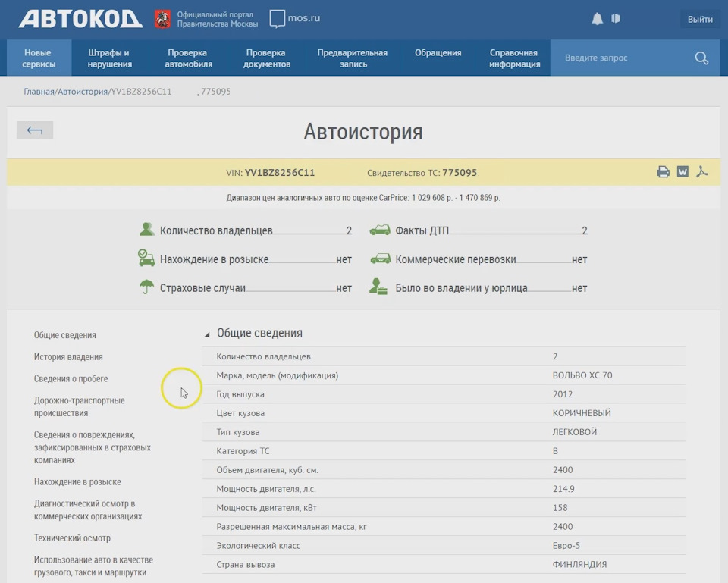Open Проверка автомобиля menu
Image resolution: width=728 pixels, height=583 pixels.
tap(188, 58)
